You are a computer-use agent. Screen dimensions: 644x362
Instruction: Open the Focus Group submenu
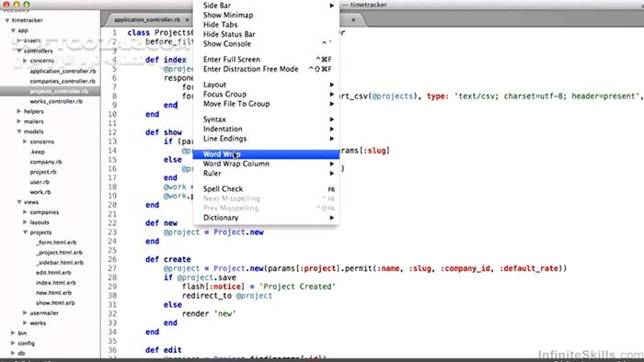pos(266,95)
